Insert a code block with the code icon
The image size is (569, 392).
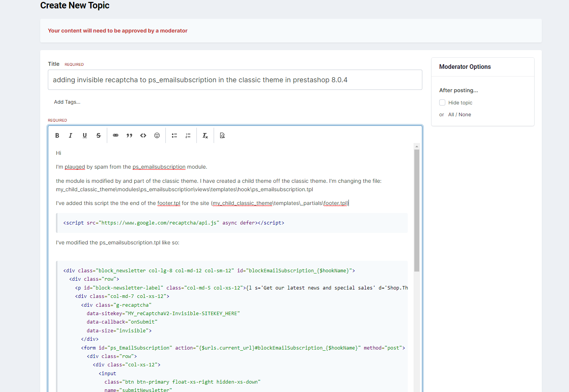[143, 135]
